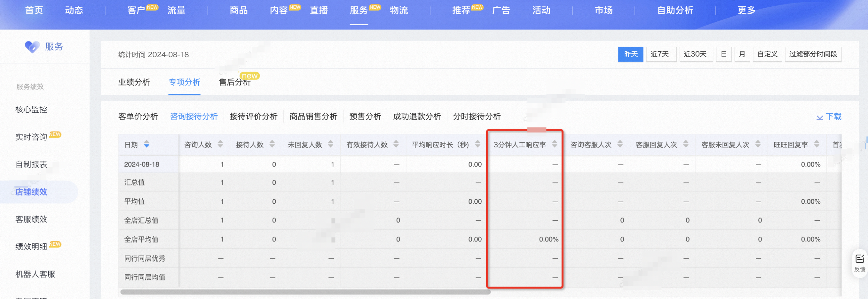Sort by 未回复人数 column arrow

pos(331,144)
